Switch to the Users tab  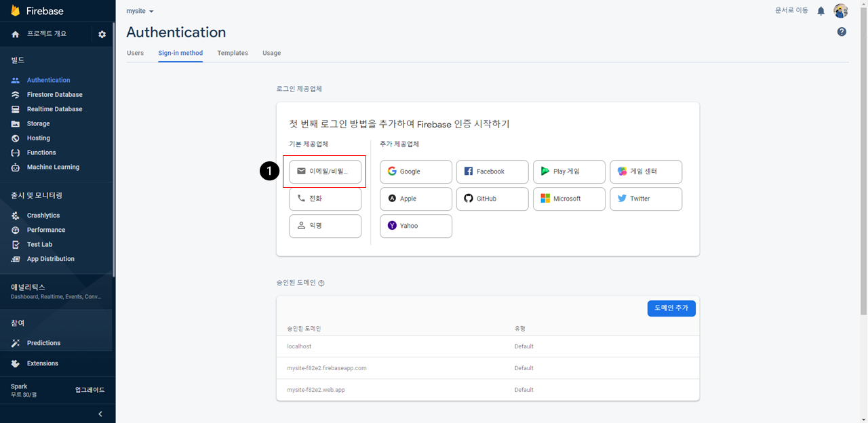click(x=135, y=53)
